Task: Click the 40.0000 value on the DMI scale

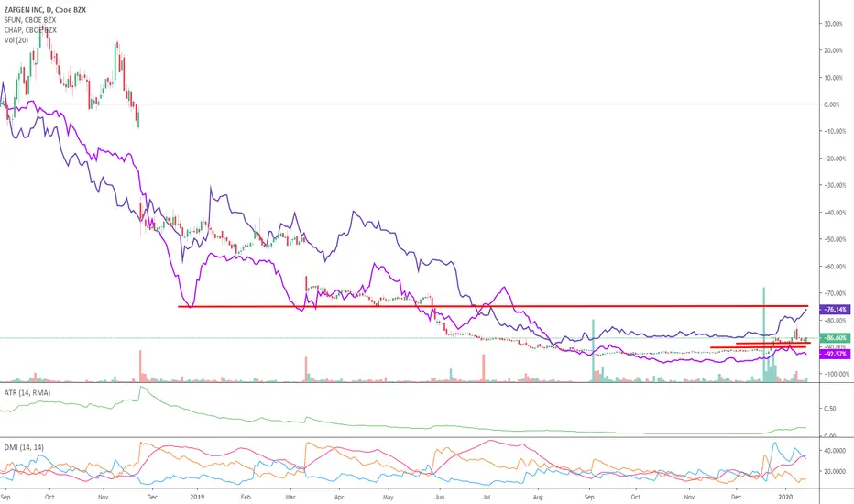Action: tap(835, 451)
